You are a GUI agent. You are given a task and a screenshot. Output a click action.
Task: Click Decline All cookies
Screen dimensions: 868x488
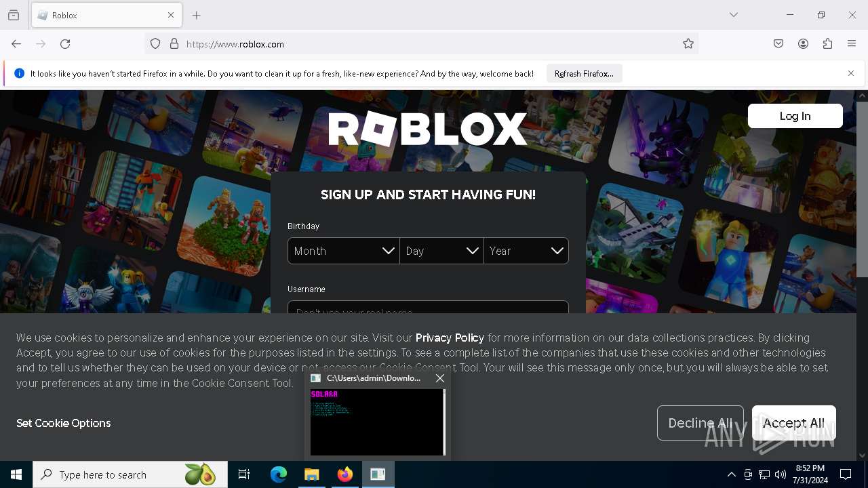(x=701, y=423)
